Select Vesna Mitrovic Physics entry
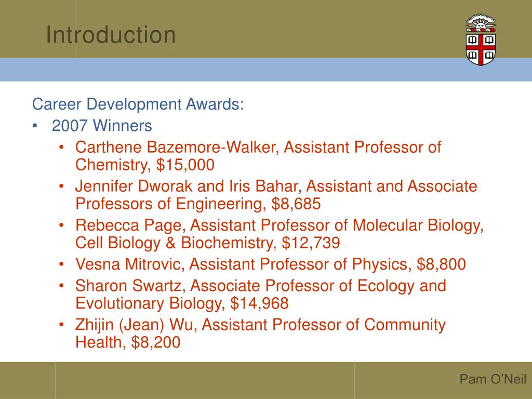Screen dimensions: 532x399 coord(270,264)
